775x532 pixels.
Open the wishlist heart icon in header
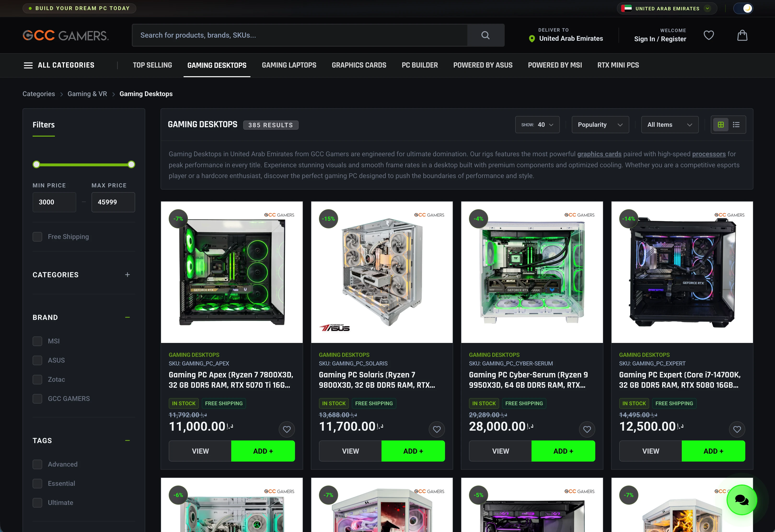point(709,35)
